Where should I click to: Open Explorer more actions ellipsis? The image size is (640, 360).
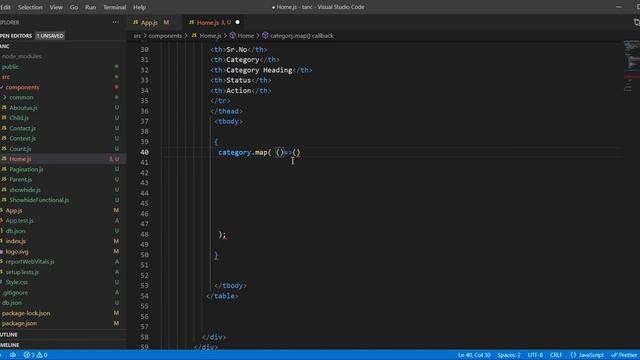point(116,22)
